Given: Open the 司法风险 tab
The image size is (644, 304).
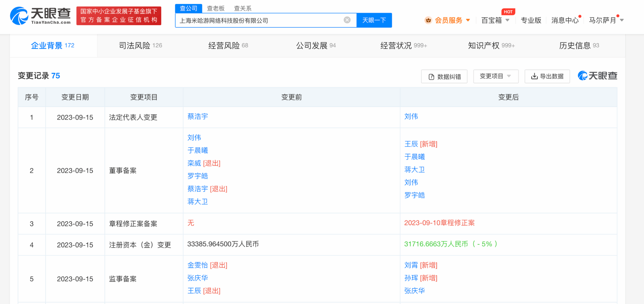Looking at the screenshot, I should coord(140,46).
